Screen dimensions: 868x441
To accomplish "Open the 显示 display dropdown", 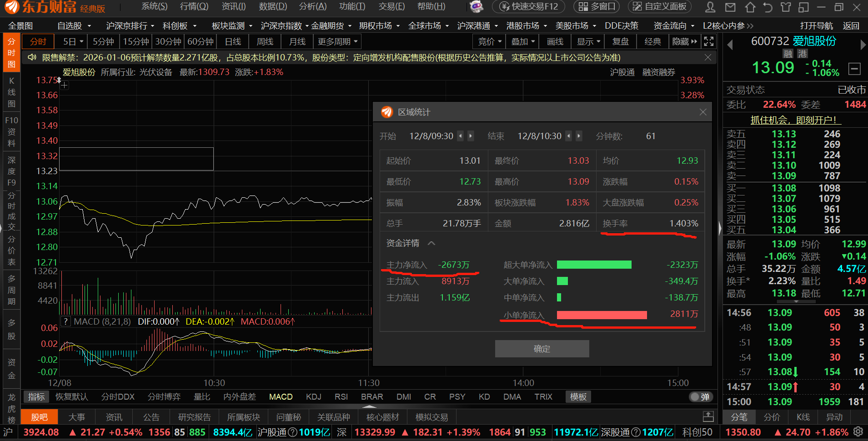I will click(x=588, y=42).
